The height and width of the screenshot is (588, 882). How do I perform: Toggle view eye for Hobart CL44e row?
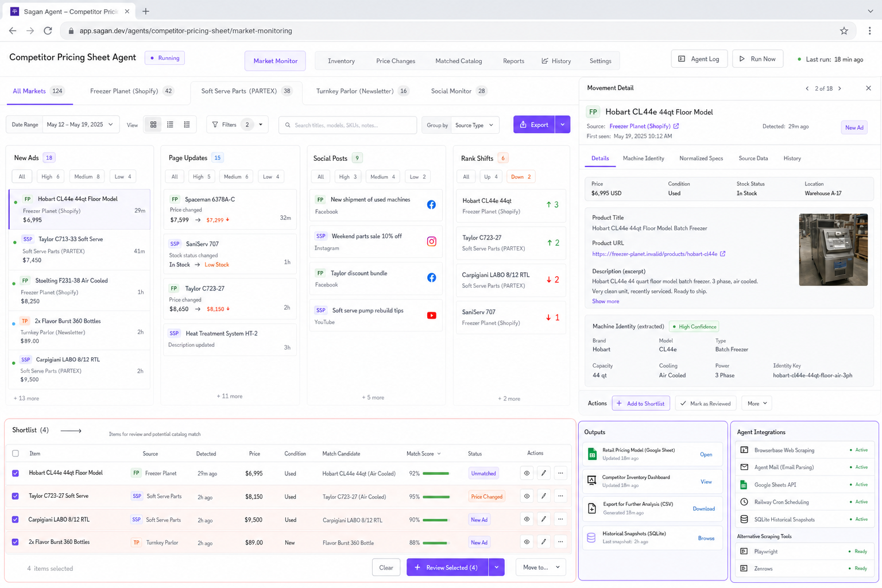[527, 473]
